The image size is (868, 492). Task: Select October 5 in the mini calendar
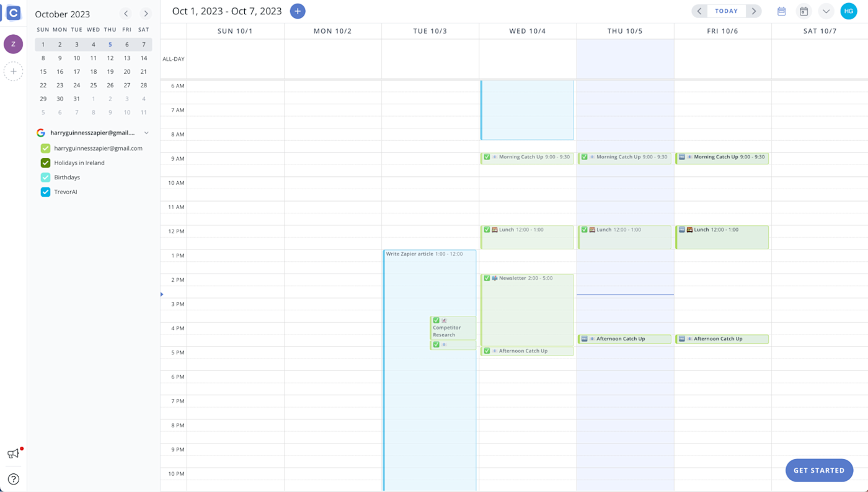tap(110, 45)
